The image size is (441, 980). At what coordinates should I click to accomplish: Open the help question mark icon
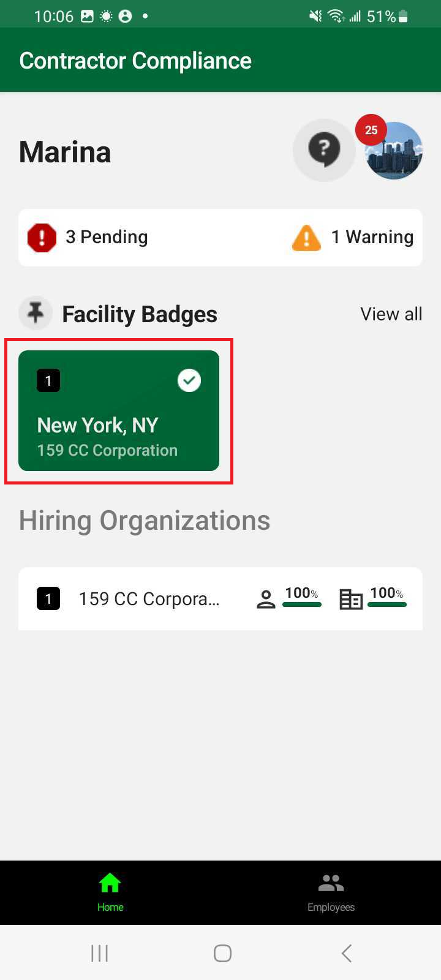tap(324, 150)
